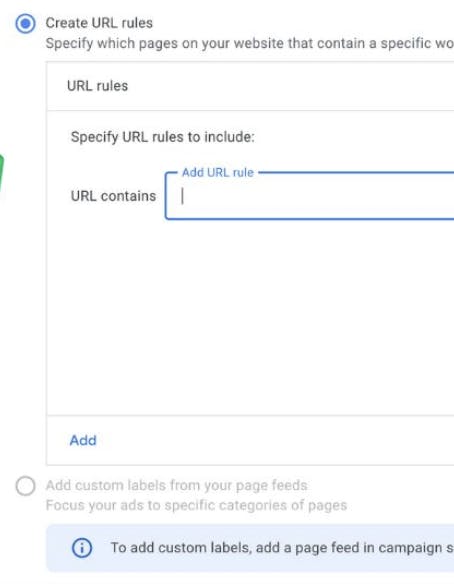Click the 'To add custom labels' banner message
This screenshot has height=586, width=454.
pos(282,548)
